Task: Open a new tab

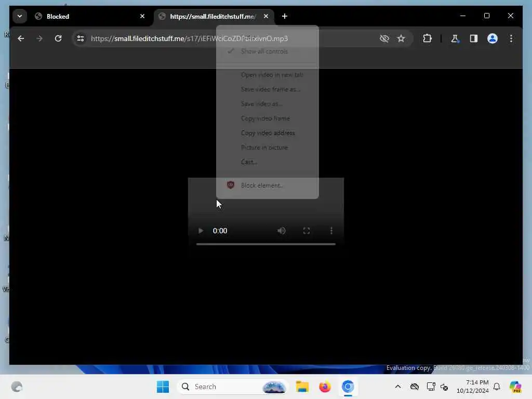Action: tap(285, 16)
